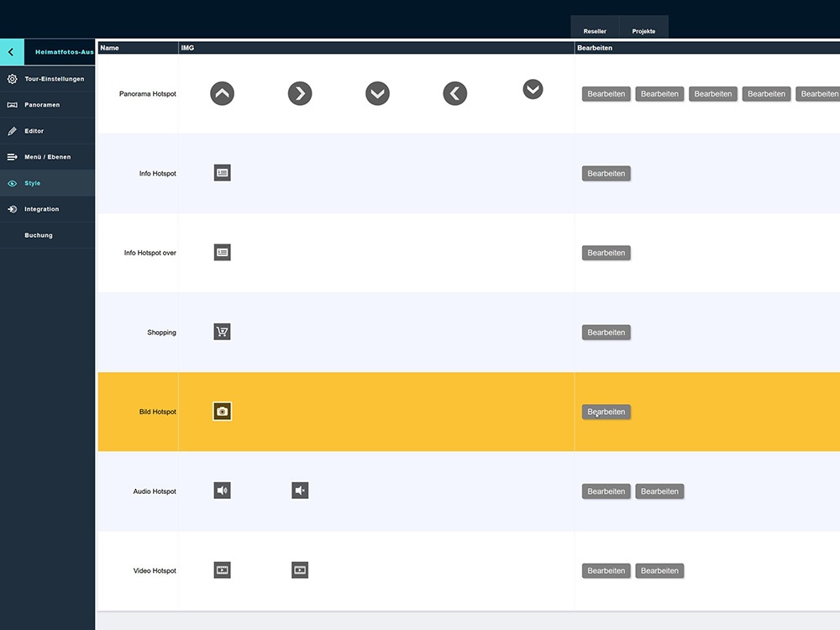The height and width of the screenshot is (630, 840).
Task: Select the Shopping cart hotspot icon
Action: click(222, 332)
